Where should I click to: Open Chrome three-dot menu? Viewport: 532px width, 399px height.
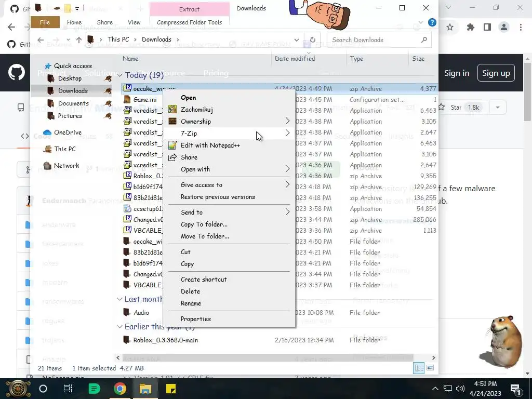[521, 27]
